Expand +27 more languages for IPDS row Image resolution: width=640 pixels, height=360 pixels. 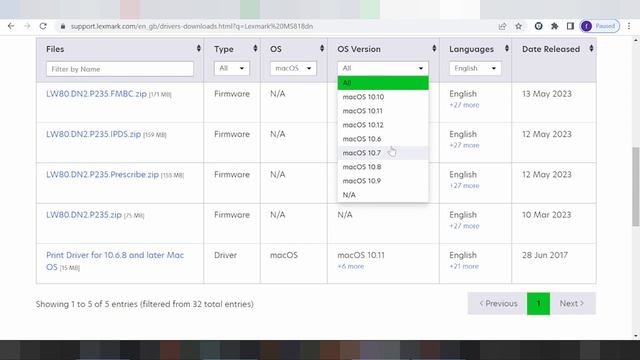[464, 145]
